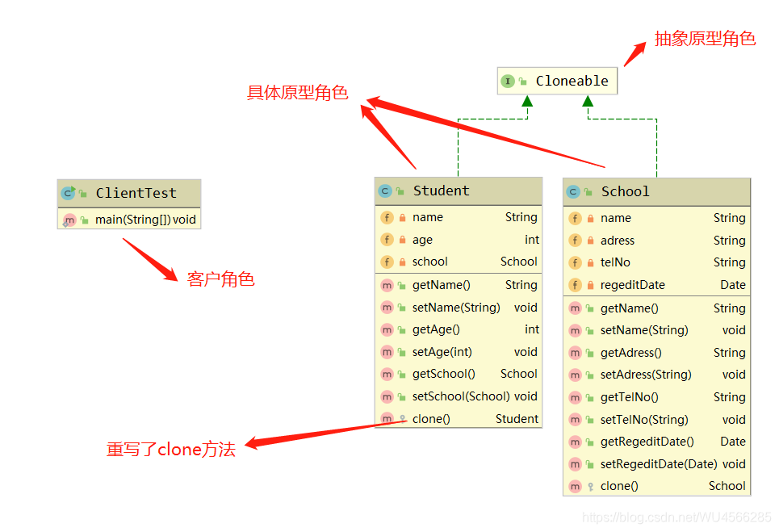Click the School return type of getSchool()
The image size is (779, 532).
point(519,374)
